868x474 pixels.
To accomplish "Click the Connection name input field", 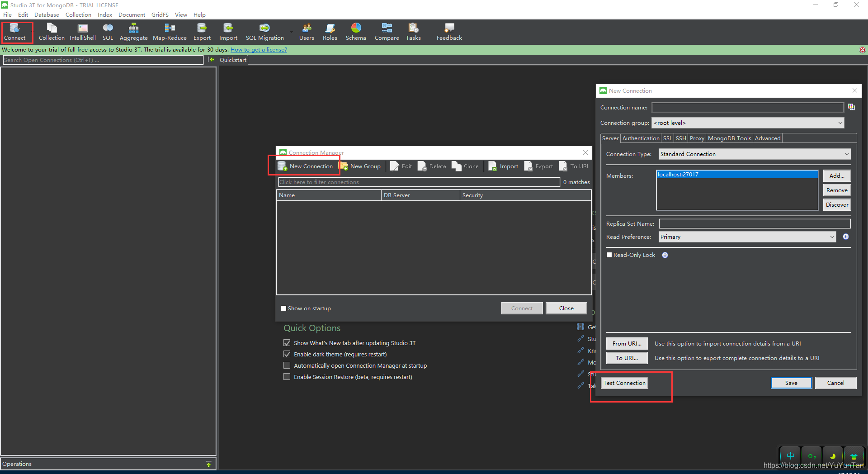I will click(x=748, y=107).
